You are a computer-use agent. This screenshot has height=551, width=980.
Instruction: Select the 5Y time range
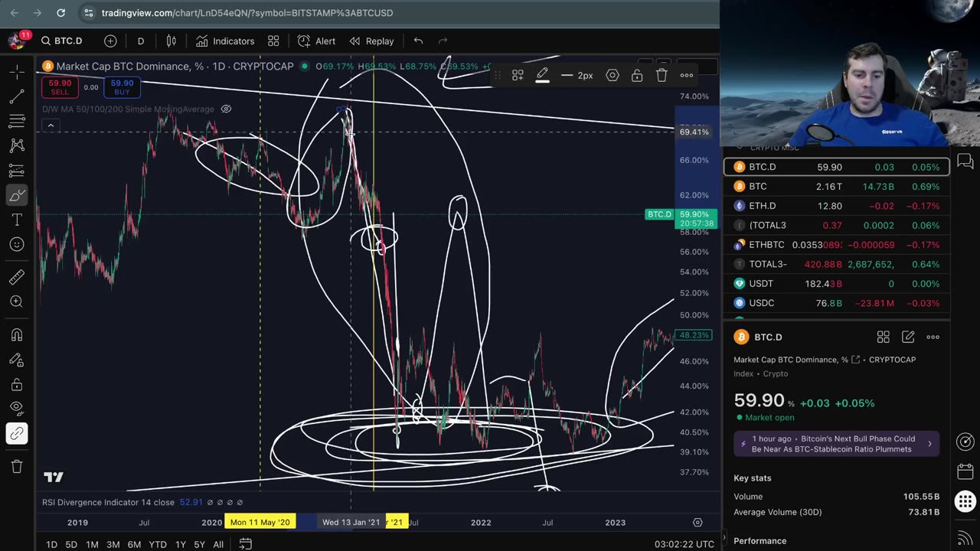(199, 544)
